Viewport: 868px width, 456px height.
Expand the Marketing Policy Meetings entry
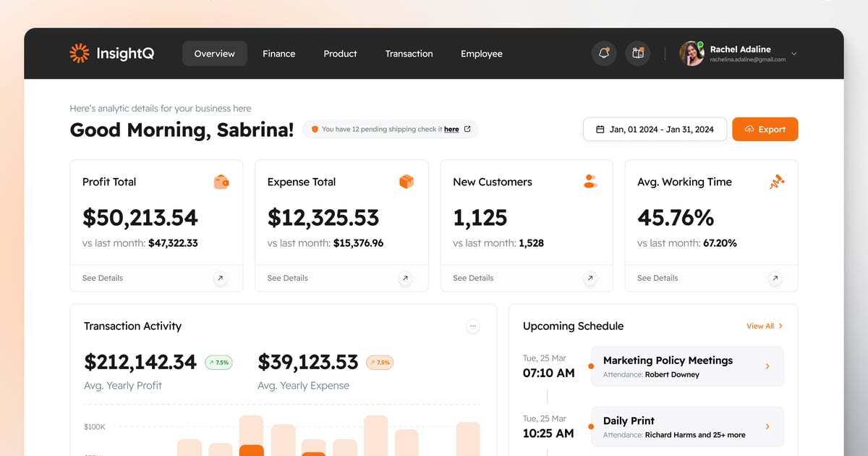point(767,367)
